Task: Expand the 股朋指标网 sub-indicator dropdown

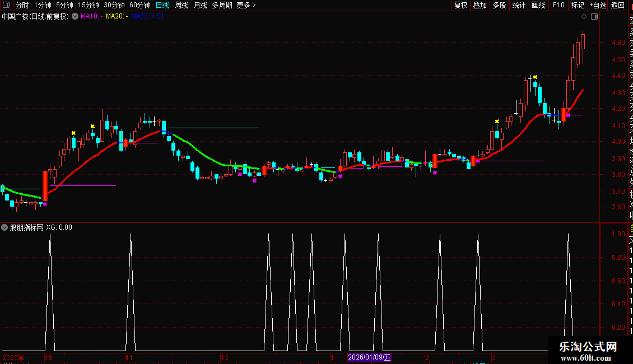Action: pos(4,227)
